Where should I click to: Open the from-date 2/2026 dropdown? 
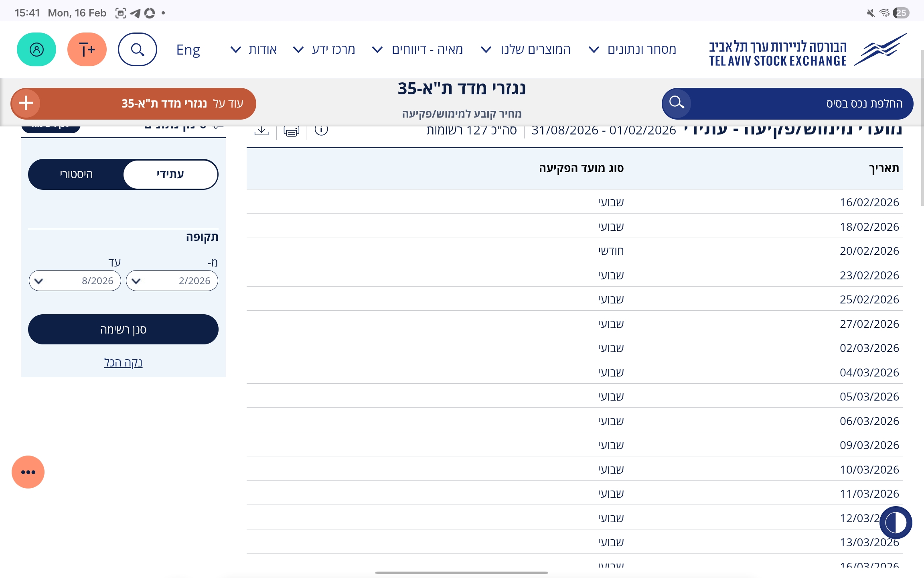point(172,281)
